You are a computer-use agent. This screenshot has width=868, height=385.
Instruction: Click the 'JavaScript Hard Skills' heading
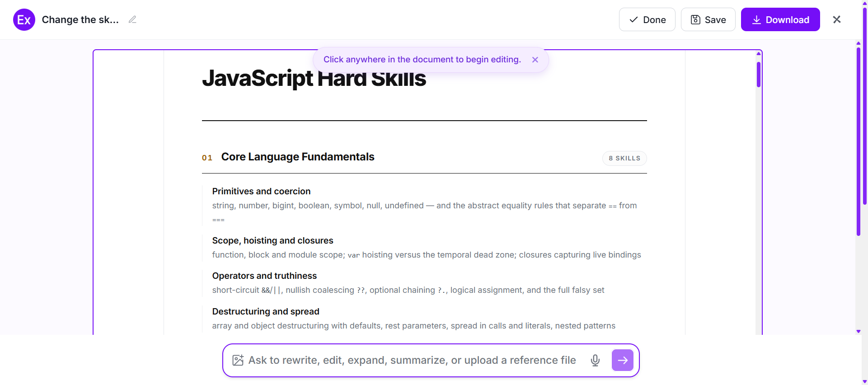click(314, 78)
